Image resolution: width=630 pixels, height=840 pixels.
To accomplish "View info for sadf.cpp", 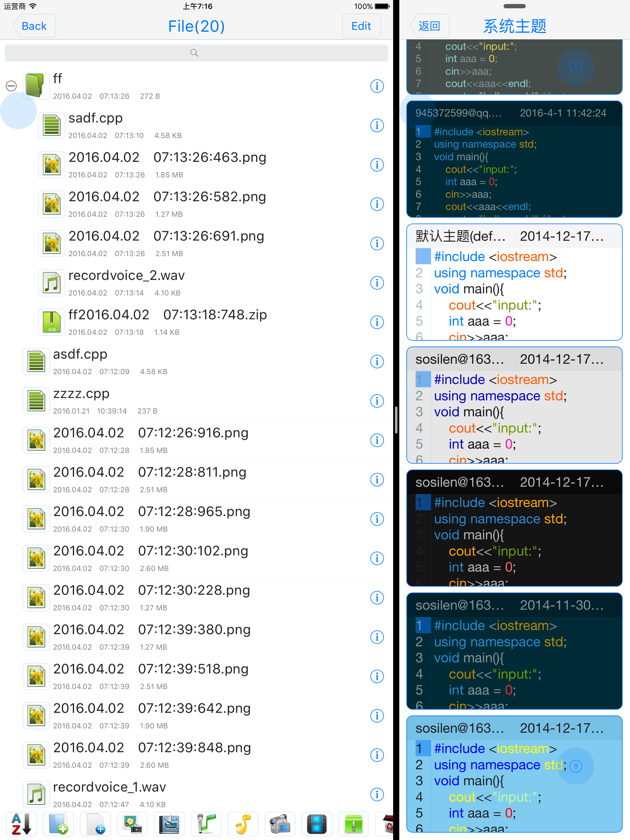I will coord(377,125).
